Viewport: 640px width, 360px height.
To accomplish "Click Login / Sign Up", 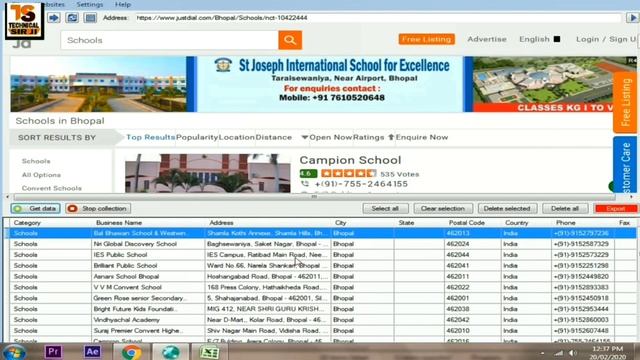I will click(x=606, y=39).
